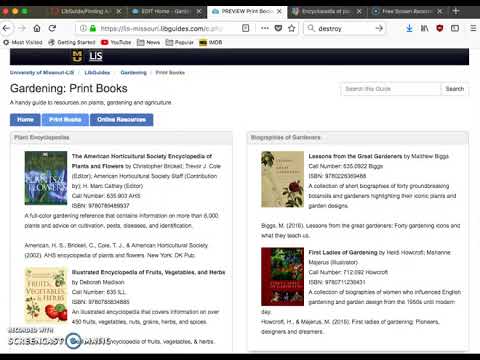Click the address bar URL field
Image resolution: width=480 pixels, height=360 pixels.
pyautogui.click(x=162, y=29)
